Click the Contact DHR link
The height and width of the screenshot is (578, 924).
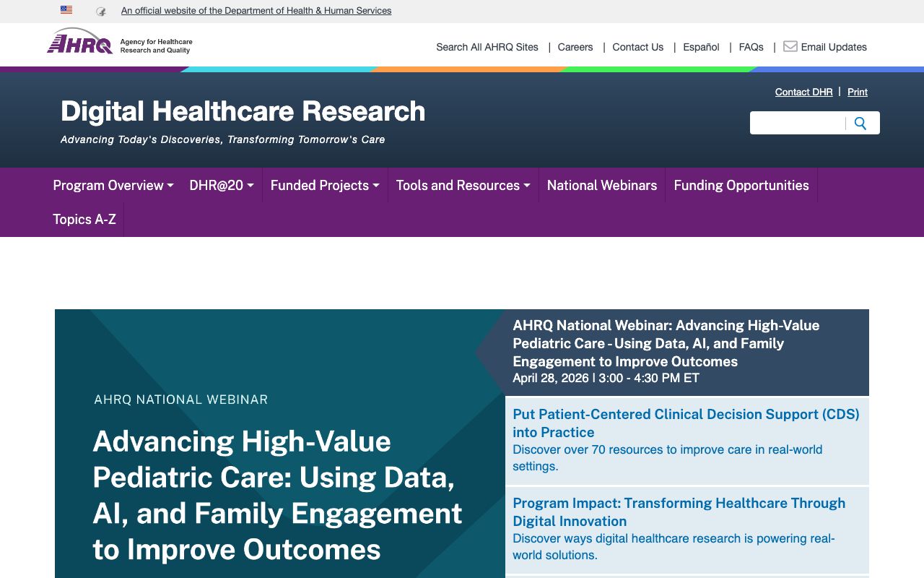pos(803,92)
